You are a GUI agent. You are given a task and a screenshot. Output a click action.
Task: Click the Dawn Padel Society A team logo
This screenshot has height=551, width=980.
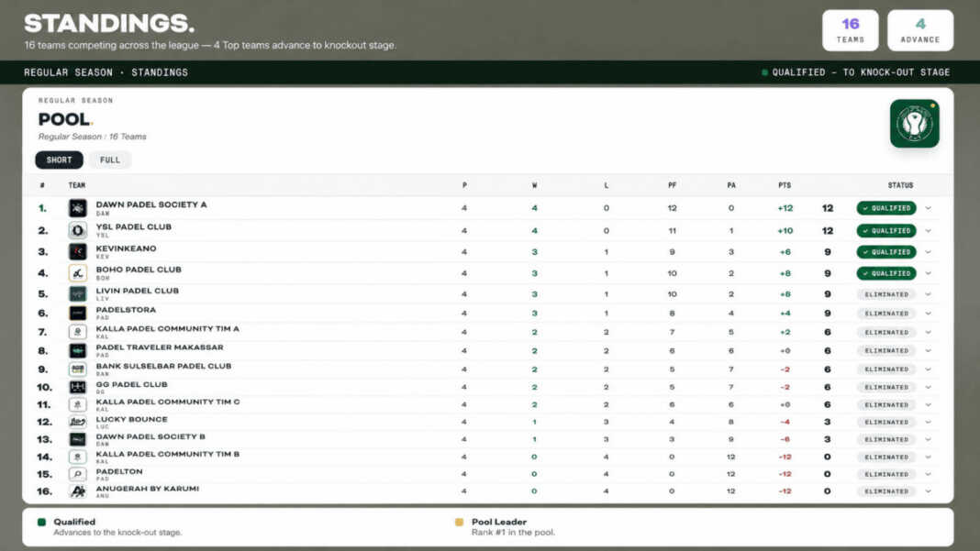click(77, 208)
